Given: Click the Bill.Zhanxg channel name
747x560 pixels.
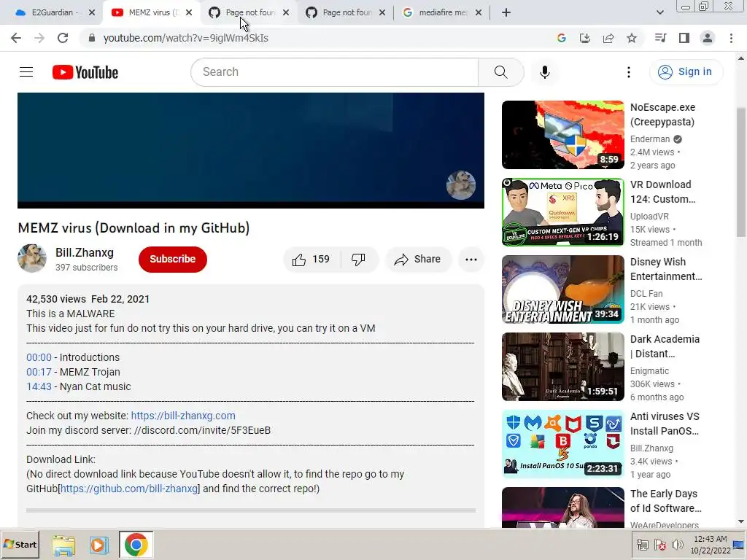Looking at the screenshot, I should pos(85,253).
